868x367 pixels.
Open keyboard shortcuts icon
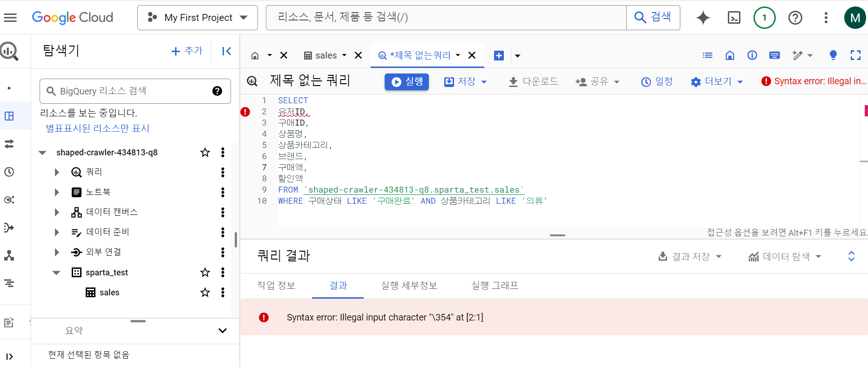click(774, 55)
